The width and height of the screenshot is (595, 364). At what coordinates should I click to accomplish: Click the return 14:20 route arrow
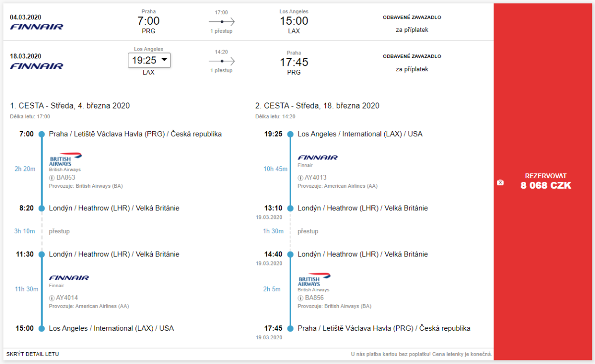(x=222, y=61)
